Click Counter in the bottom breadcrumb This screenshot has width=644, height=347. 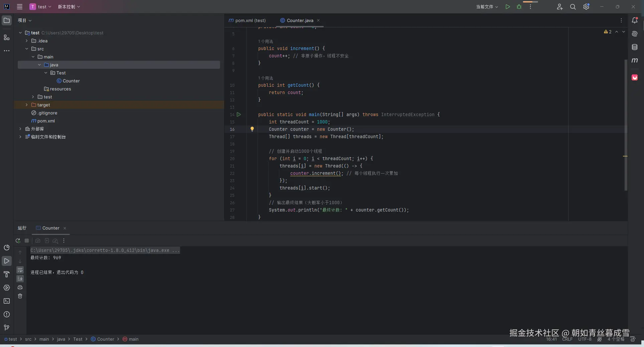point(106,339)
